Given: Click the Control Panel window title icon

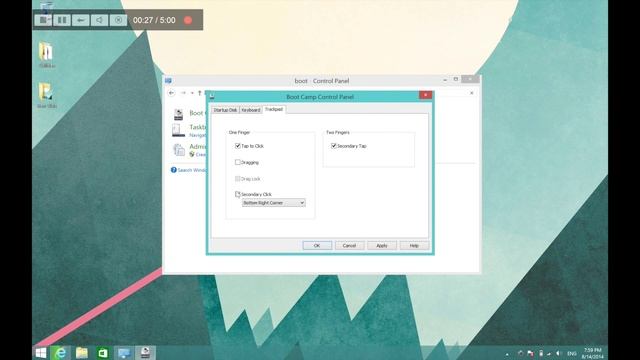Looking at the screenshot, I should pyautogui.click(x=168, y=81).
